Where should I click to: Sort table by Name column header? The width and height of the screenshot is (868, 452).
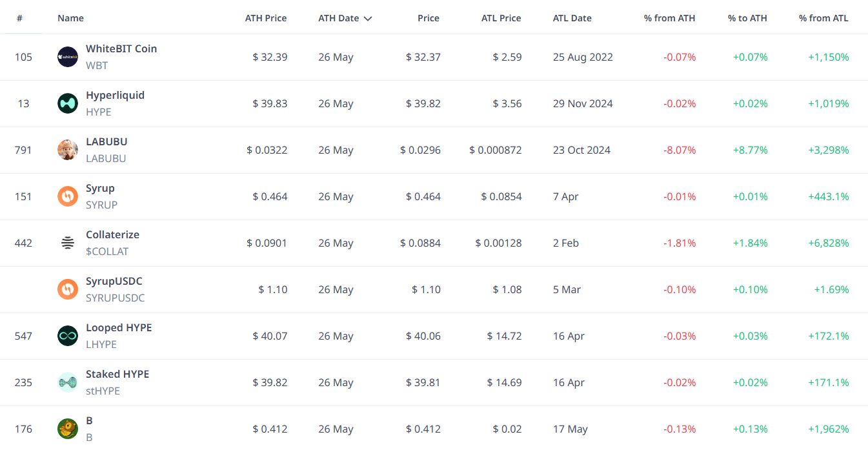click(x=70, y=18)
